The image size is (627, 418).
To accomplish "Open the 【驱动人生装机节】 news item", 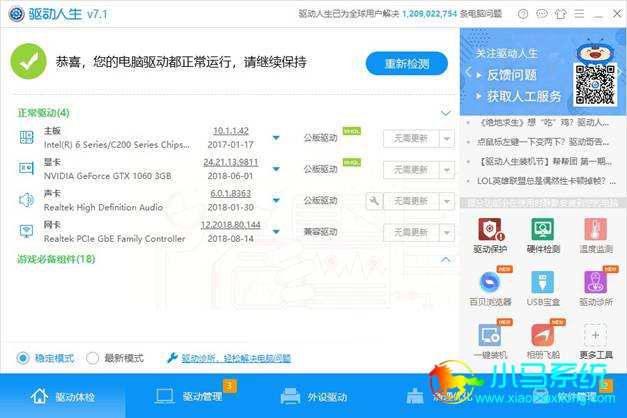I will pyautogui.click(x=545, y=162).
